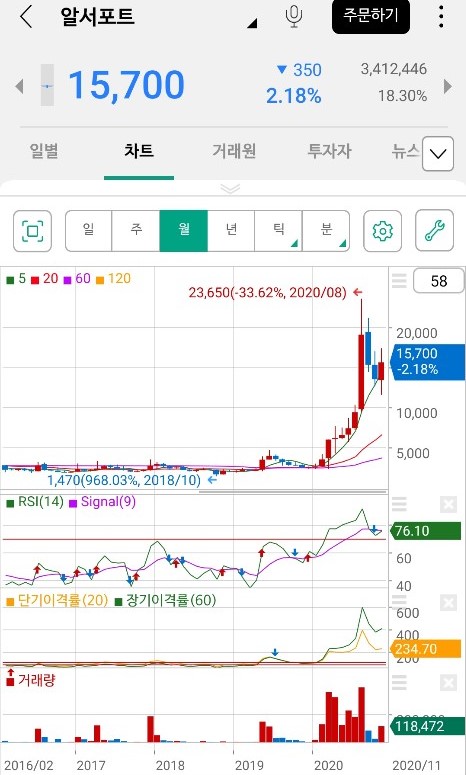Viewport: 466px width, 775px height.
Task: Tap the 거래량 panel handle icon
Action: click(399, 683)
